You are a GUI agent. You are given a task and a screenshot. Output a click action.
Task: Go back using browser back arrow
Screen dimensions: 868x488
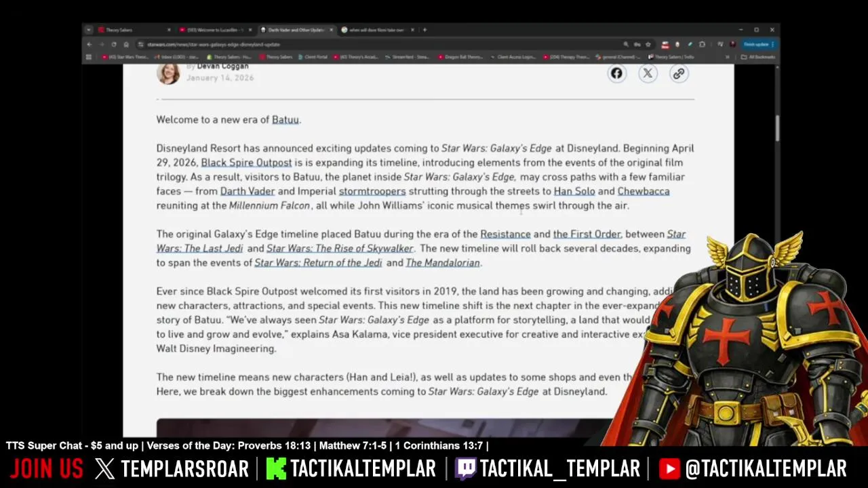pyautogui.click(x=89, y=44)
